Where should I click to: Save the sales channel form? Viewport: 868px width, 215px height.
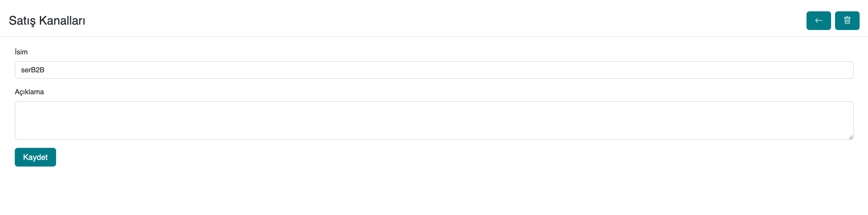pos(35,157)
